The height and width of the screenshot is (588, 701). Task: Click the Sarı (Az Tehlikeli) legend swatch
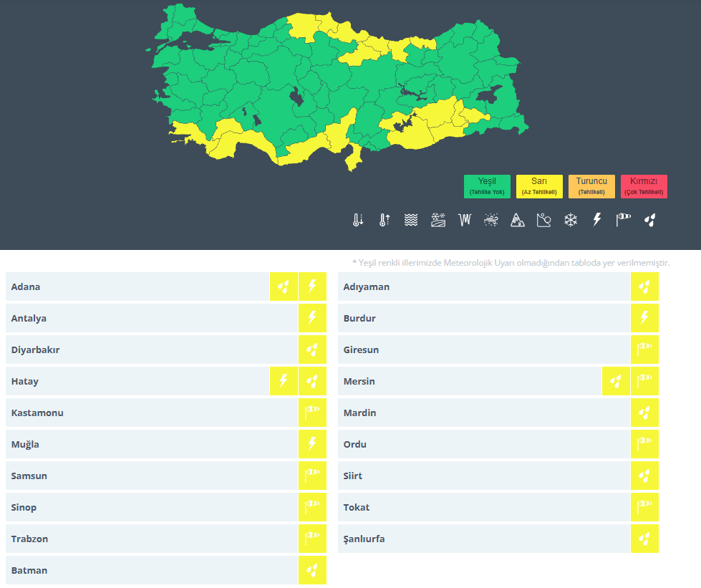539,186
